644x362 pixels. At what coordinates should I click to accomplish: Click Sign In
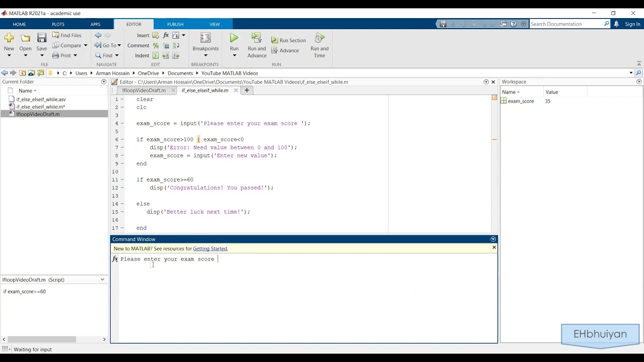coord(632,24)
